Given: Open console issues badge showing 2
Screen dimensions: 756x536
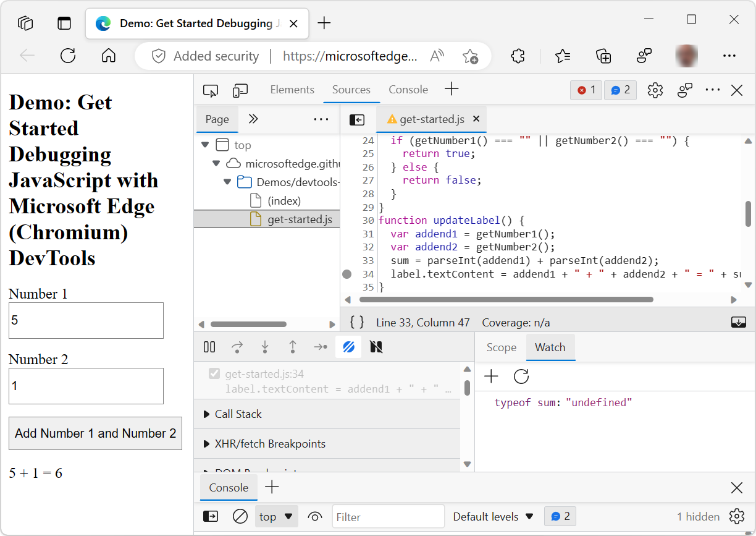Looking at the screenshot, I should (560, 516).
